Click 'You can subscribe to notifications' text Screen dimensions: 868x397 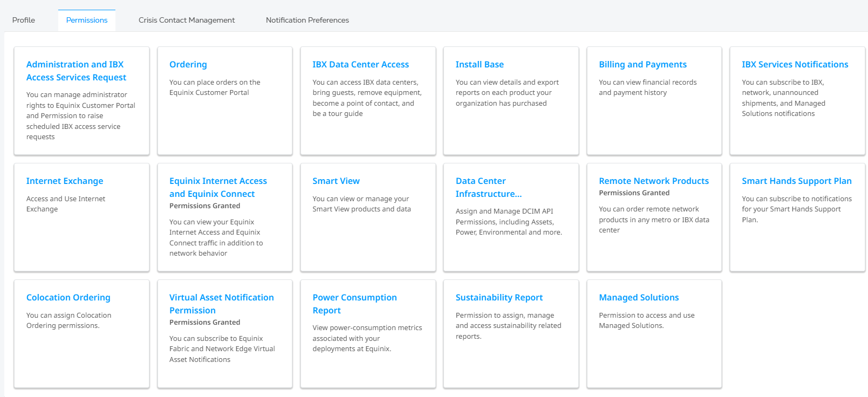pos(797,199)
